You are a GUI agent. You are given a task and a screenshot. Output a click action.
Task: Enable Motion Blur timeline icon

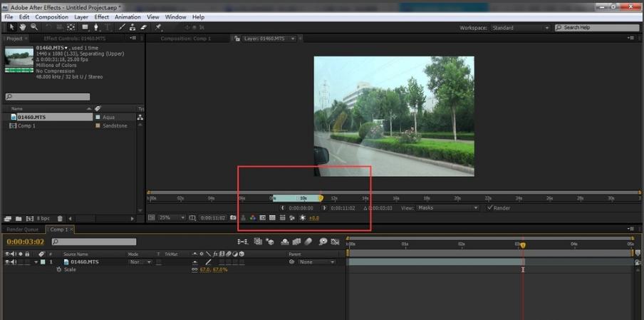(308, 242)
